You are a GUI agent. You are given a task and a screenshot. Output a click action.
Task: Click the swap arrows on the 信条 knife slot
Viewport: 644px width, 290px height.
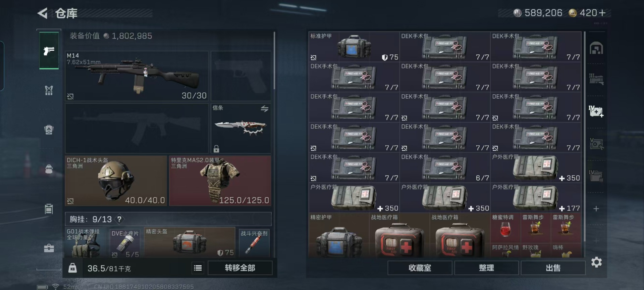click(x=264, y=109)
